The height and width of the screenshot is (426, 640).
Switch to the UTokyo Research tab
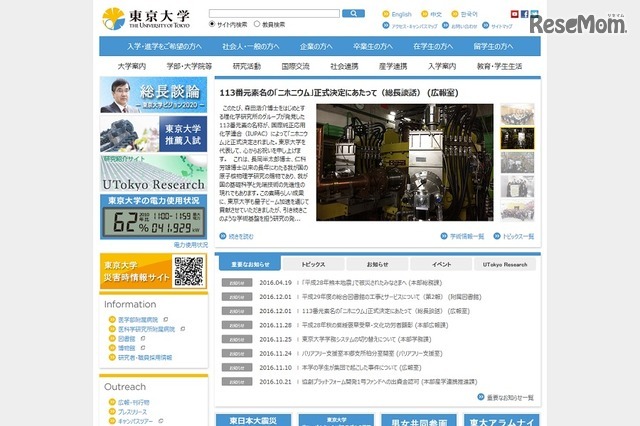[x=505, y=264]
